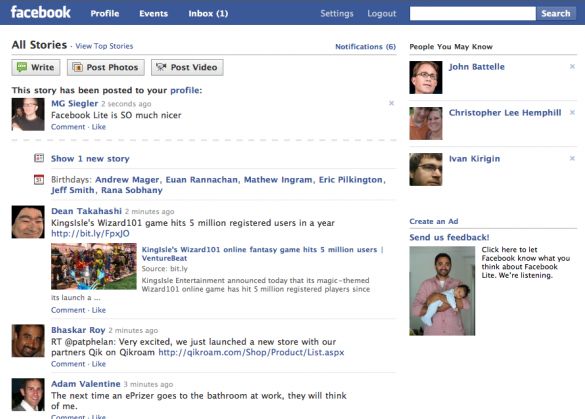This screenshot has width=585, height=419.
Task: Dismiss MG Siegler's story with X
Action: 391,103
